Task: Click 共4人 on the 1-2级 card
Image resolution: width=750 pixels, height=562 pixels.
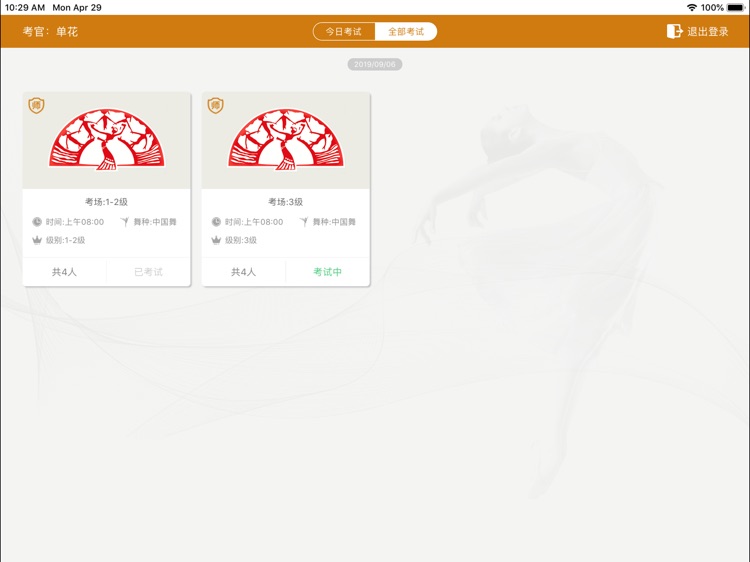Action: coord(64,272)
